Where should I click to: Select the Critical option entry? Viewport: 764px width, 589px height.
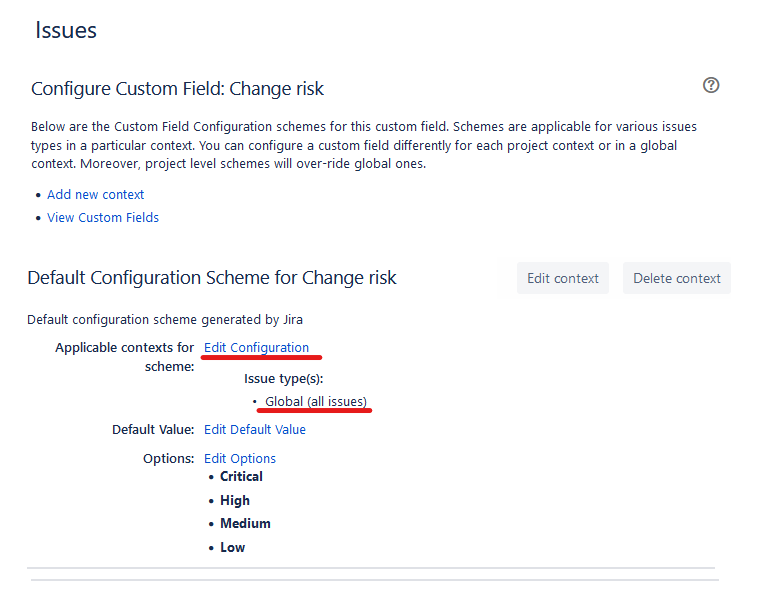pos(241,477)
